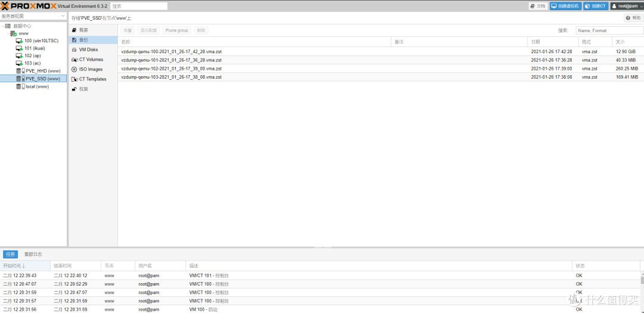Open the VM Disks section
Screen dimensions: 644x313
tap(88, 49)
